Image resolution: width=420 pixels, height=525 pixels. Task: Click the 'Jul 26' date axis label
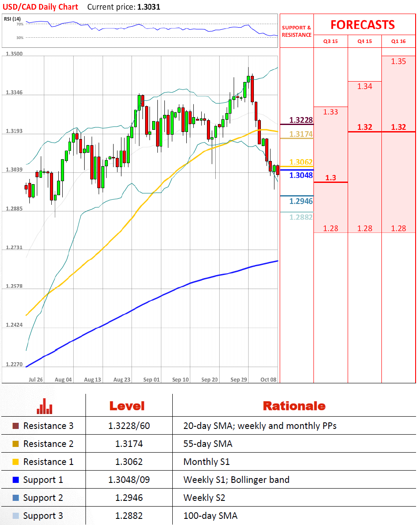pos(36,380)
